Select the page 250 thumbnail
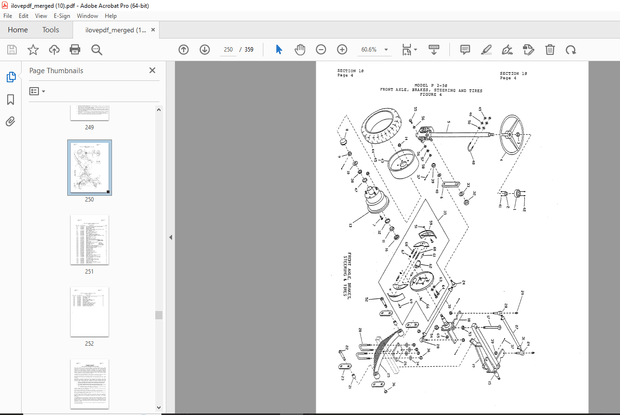 tap(89, 167)
